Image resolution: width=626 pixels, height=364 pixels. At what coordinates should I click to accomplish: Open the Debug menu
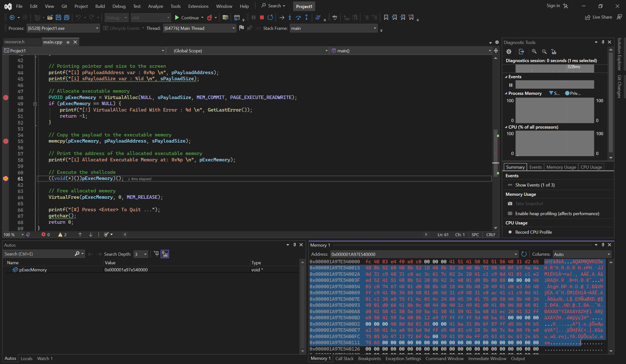point(119,6)
